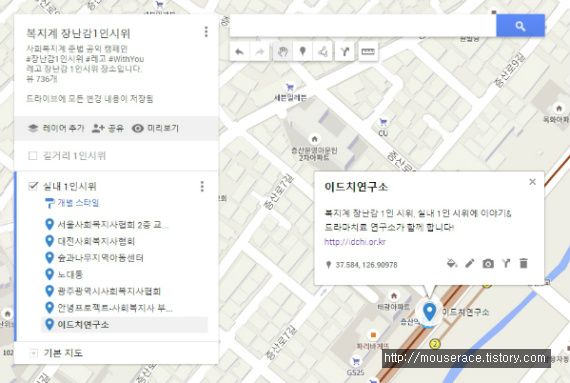Image resolution: width=570 pixels, height=383 pixels.
Task: Select the measure distance ruler tool
Action: (368, 52)
